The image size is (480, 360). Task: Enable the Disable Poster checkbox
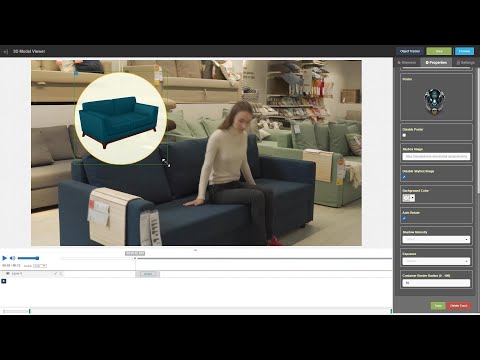click(404, 135)
